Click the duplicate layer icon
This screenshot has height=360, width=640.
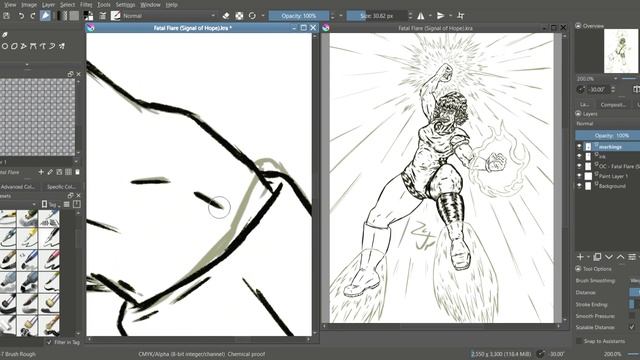[597, 257]
